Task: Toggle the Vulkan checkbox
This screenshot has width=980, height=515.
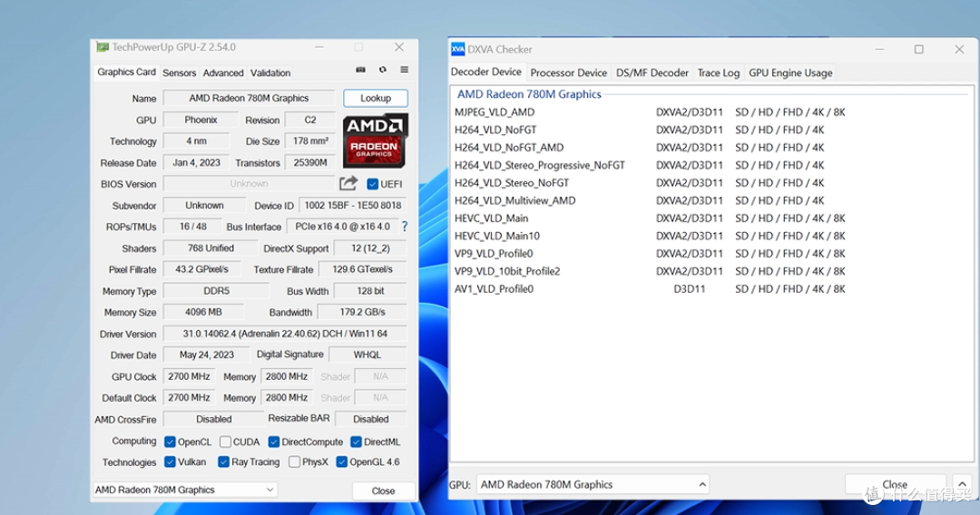Action: (170, 462)
